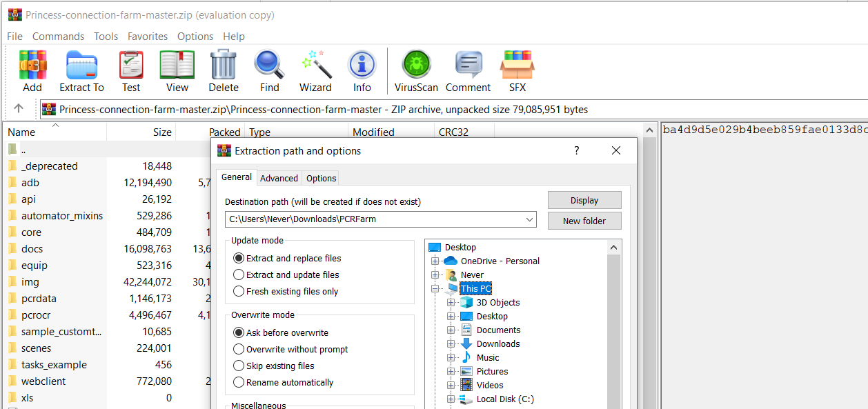
Task: Expand the Never user node
Action: tap(435, 275)
